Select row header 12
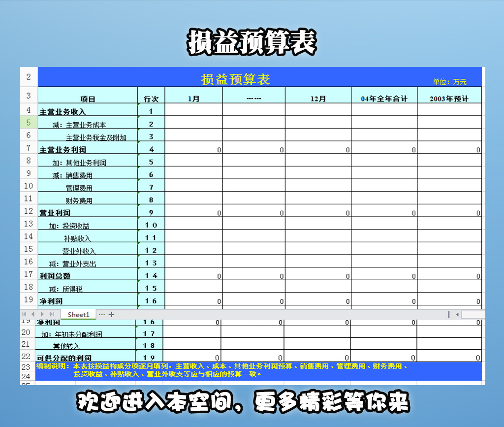This screenshot has height=427, width=504. click(x=28, y=212)
